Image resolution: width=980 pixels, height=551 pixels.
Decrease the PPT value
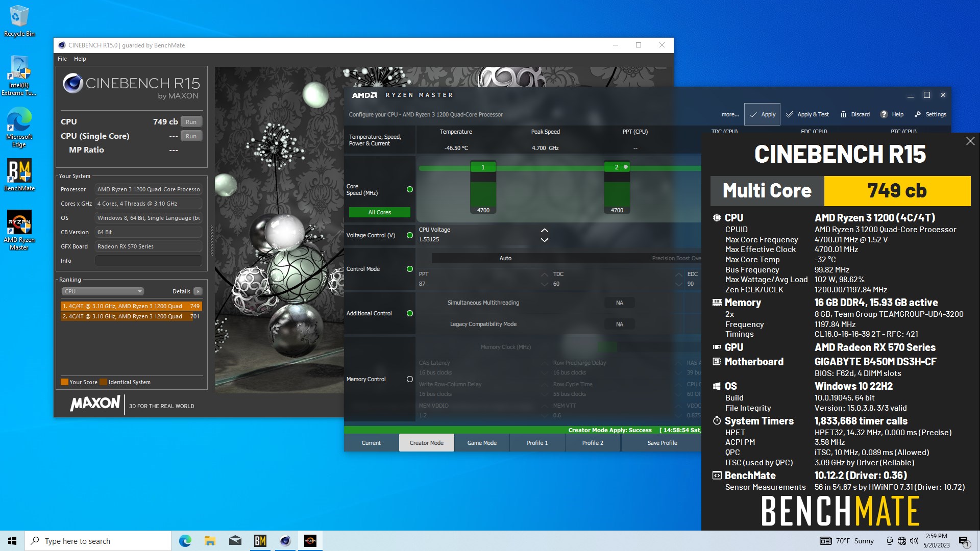pyautogui.click(x=545, y=284)
